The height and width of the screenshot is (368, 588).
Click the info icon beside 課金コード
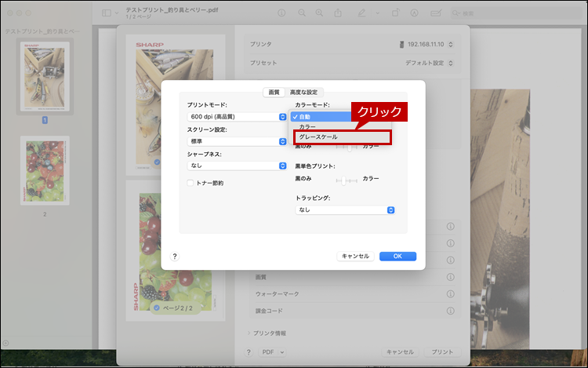[451, 310]
